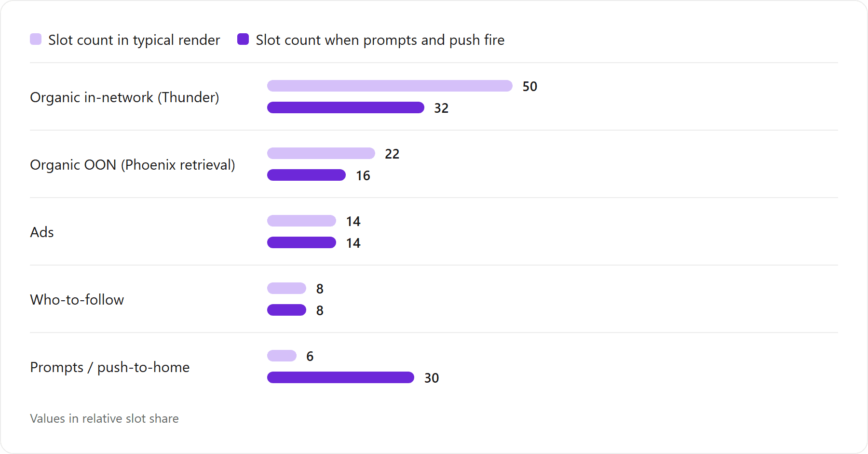Screen dimensions: 868x454
Task: Select the 'Slot count when prompts and push fire' label
Action: [380, 40]
